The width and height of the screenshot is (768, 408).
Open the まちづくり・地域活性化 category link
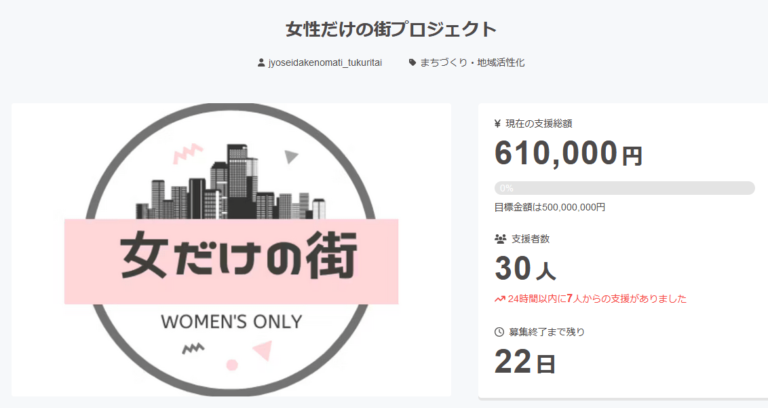pos(473,63)
